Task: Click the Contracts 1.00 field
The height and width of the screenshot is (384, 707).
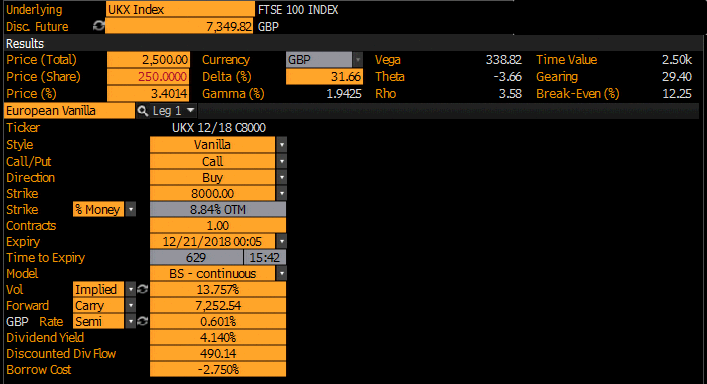Action: (218, 225)
